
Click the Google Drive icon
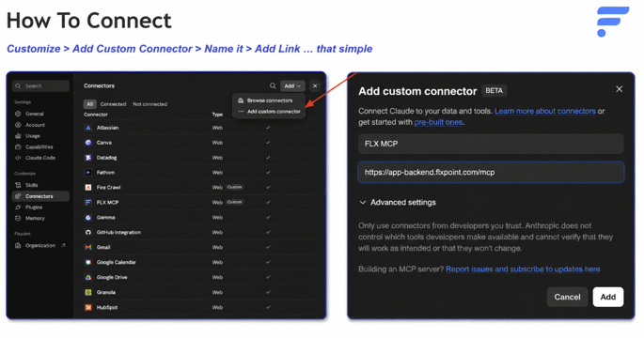click(87, 277)
